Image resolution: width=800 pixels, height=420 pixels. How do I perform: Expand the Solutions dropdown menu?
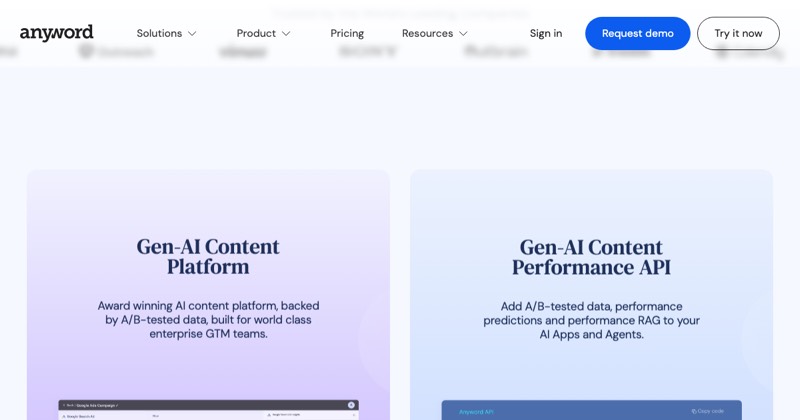coord(166,33)
